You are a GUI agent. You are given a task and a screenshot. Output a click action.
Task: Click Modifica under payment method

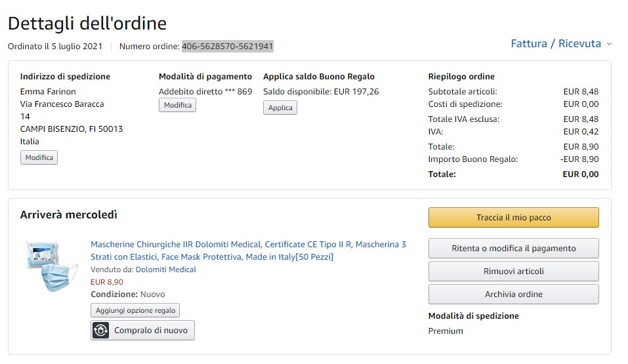click(x=177, y=105)
